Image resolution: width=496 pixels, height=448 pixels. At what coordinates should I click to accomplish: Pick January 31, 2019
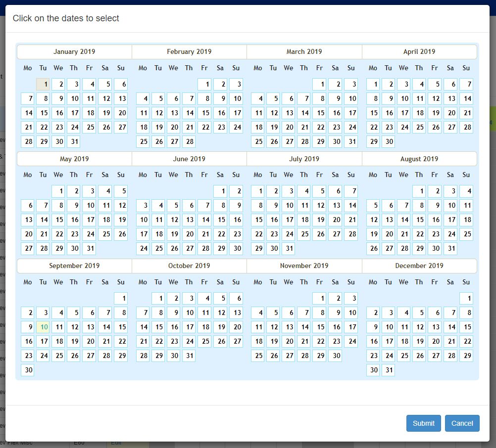click(74, 141)
